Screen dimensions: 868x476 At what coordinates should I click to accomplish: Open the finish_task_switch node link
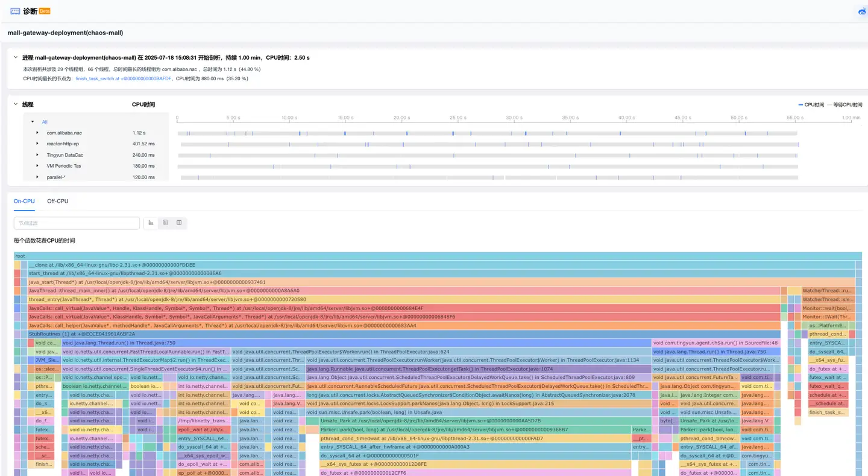(123, 78)
